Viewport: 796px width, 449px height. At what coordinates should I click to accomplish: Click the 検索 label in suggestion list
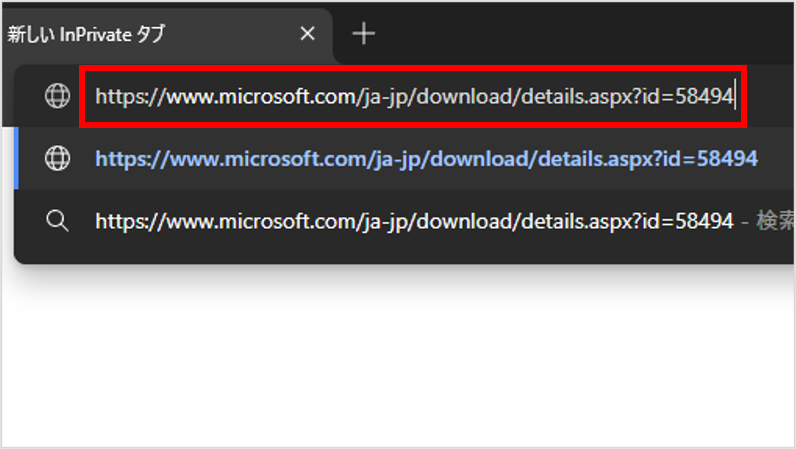pos(775,221)
